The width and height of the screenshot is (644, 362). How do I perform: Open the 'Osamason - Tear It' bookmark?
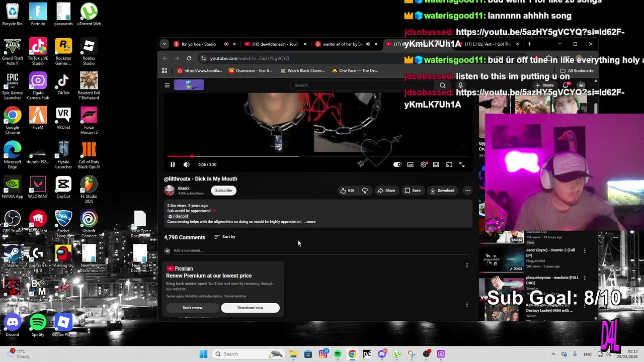pyautogui.click(x=250, y=71)
